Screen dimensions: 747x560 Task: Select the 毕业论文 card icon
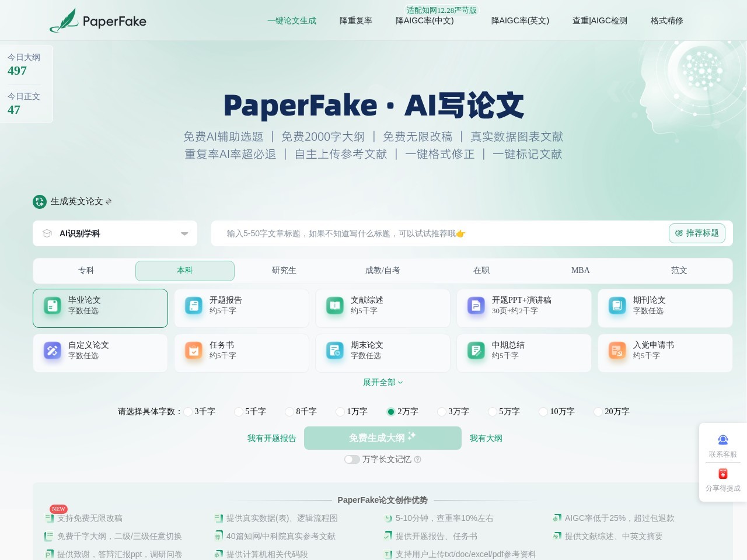(x=53, y=305)
